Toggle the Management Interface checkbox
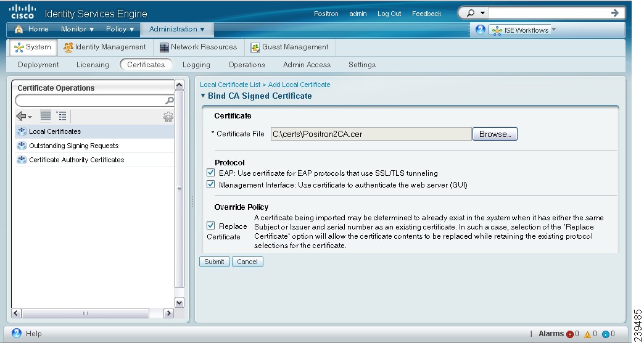 click(x=211, y=184)
